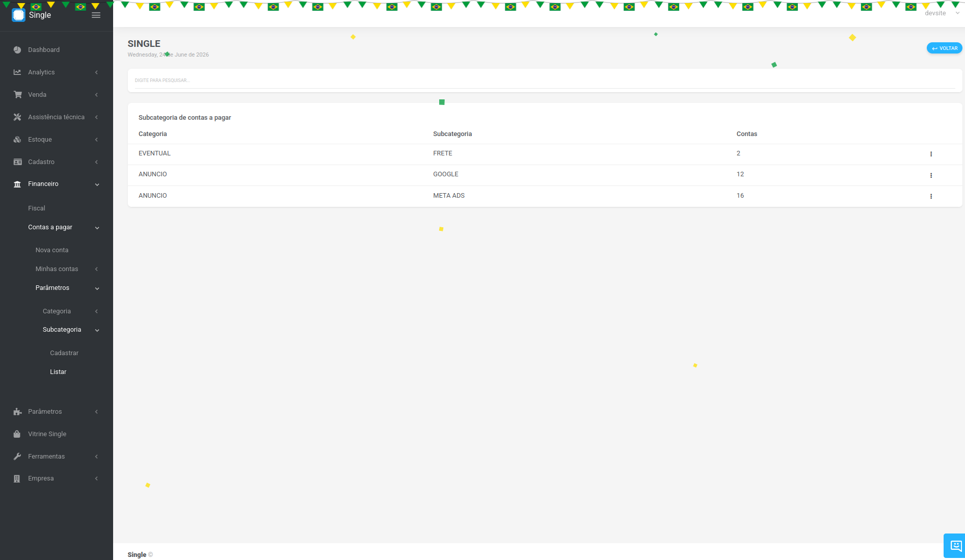The image size is (965, 560).
Task: Click the Categoria column header
Action: (x=153, y=134)
